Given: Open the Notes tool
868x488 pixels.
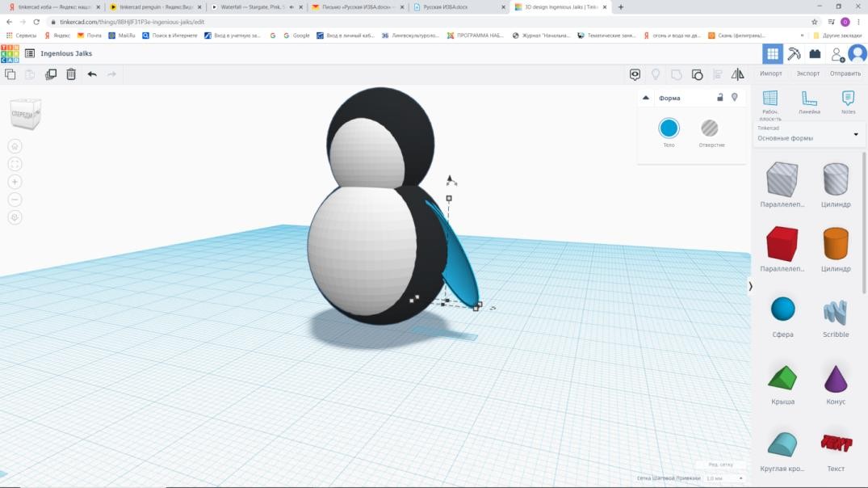Looking at the screenshot, I should pos(848,103).
